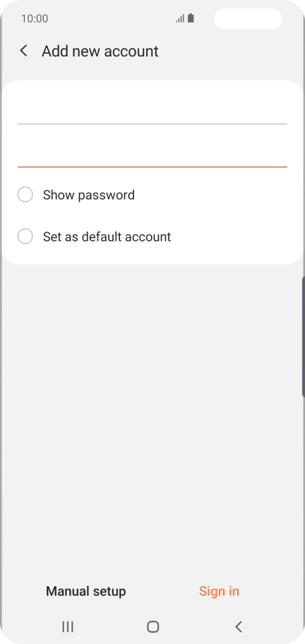
Task: Tap the back arrow beside Add new account
Action: point(24,51)
